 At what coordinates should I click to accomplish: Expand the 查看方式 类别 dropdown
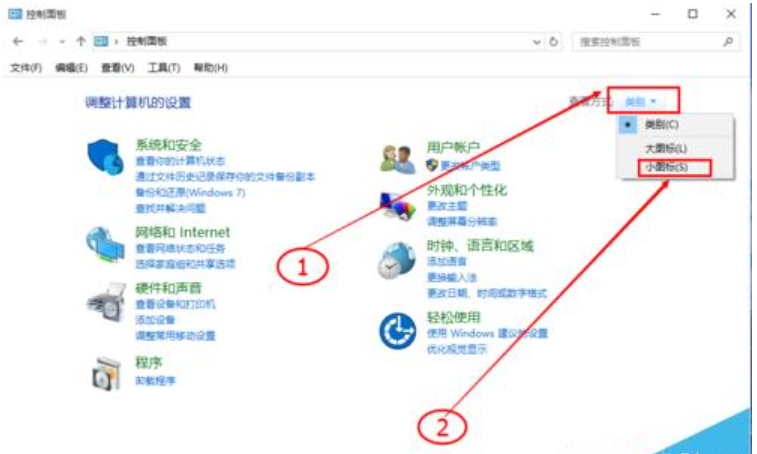point(641,101)
